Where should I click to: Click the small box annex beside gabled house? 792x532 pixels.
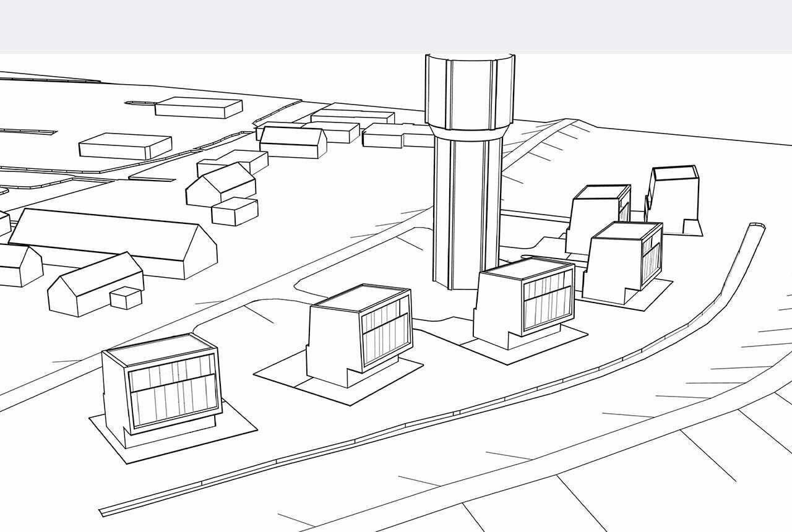[x=126, y=298]
